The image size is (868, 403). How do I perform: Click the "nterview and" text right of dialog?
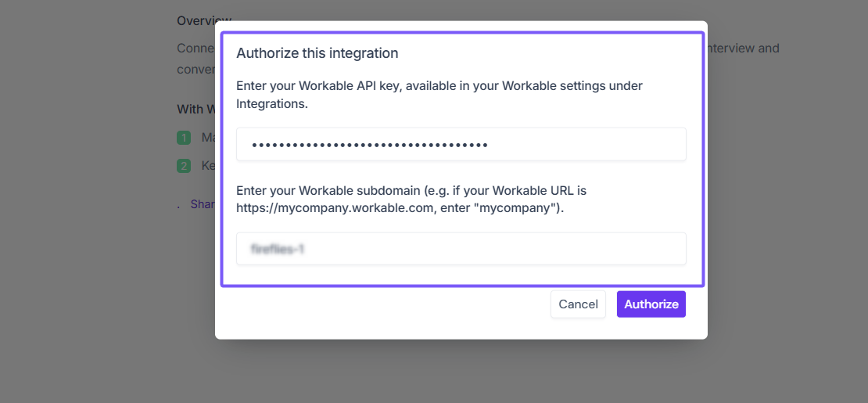click(743, 48)
